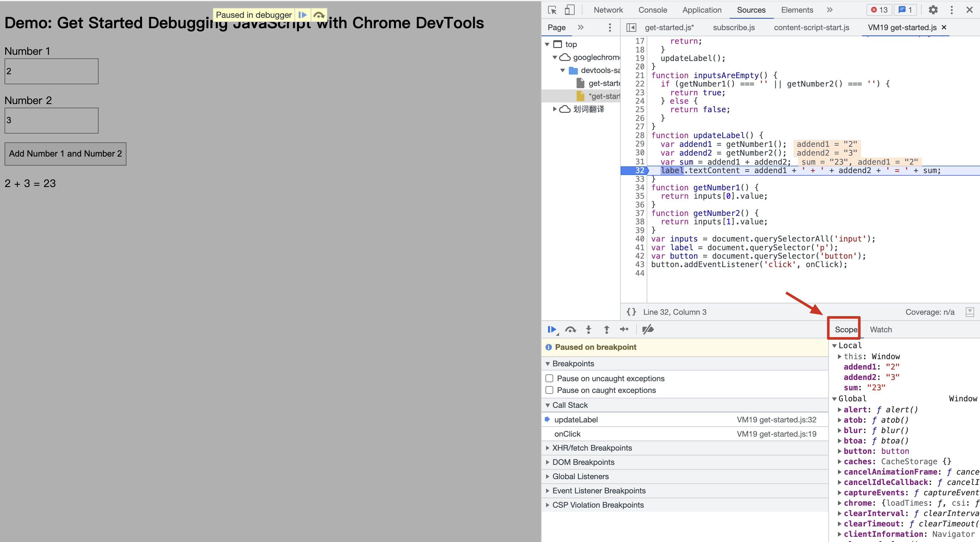Switch to the Console tab

click(x=652, y=10)
